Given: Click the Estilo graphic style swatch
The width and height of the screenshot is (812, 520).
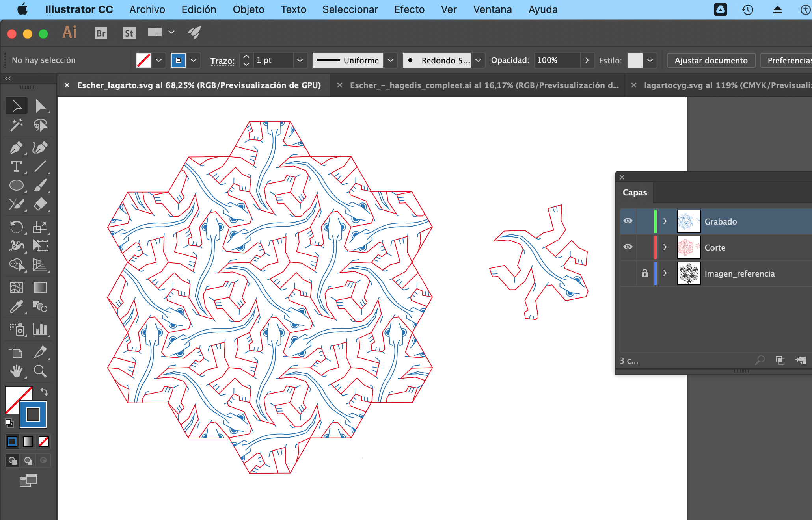Looking at the screenshot, I should click(635, 60).
